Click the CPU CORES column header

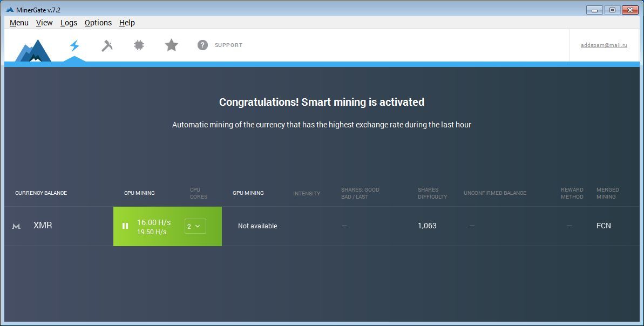(x=199, y=193)
